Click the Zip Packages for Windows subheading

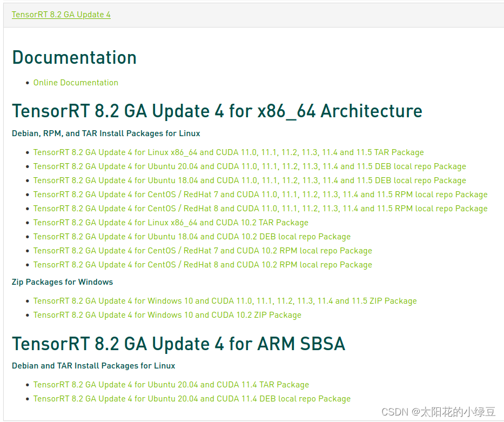tap(62, 282)
